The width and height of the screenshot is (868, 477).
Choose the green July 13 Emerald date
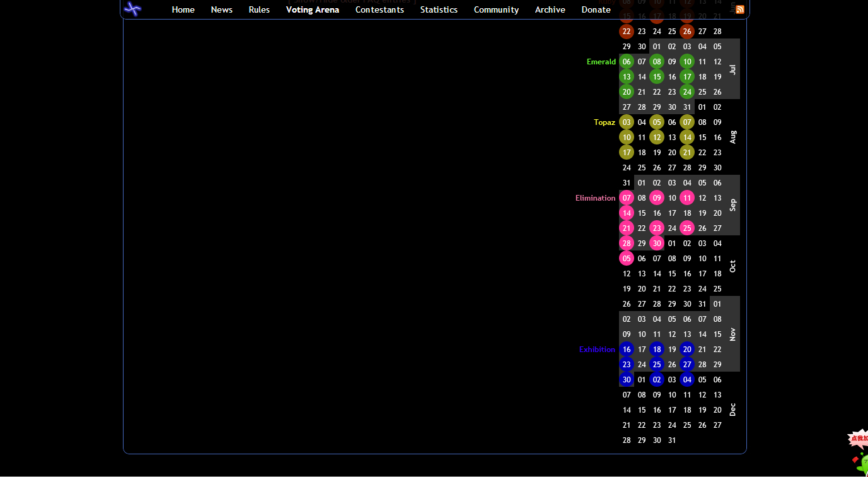(627, 77)
